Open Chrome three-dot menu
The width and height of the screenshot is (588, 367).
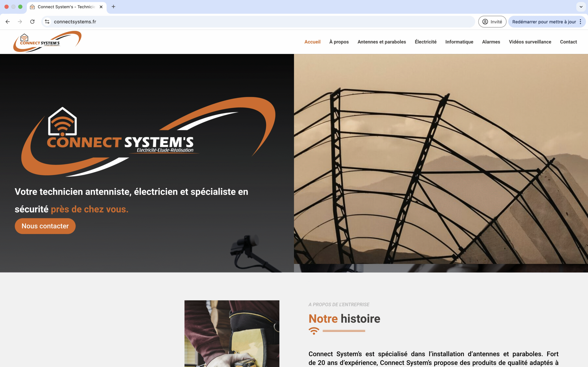580,22
